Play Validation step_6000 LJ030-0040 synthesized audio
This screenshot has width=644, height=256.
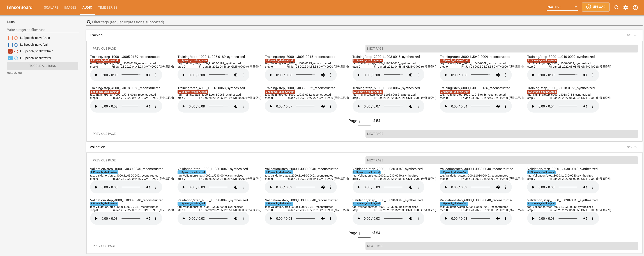pos(533,218)
